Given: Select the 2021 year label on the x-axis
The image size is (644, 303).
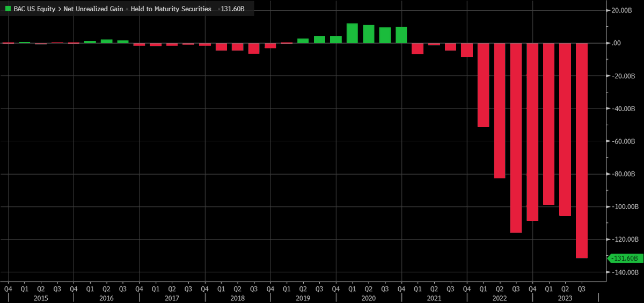Looking at the screenshot, I should point(434,297).
